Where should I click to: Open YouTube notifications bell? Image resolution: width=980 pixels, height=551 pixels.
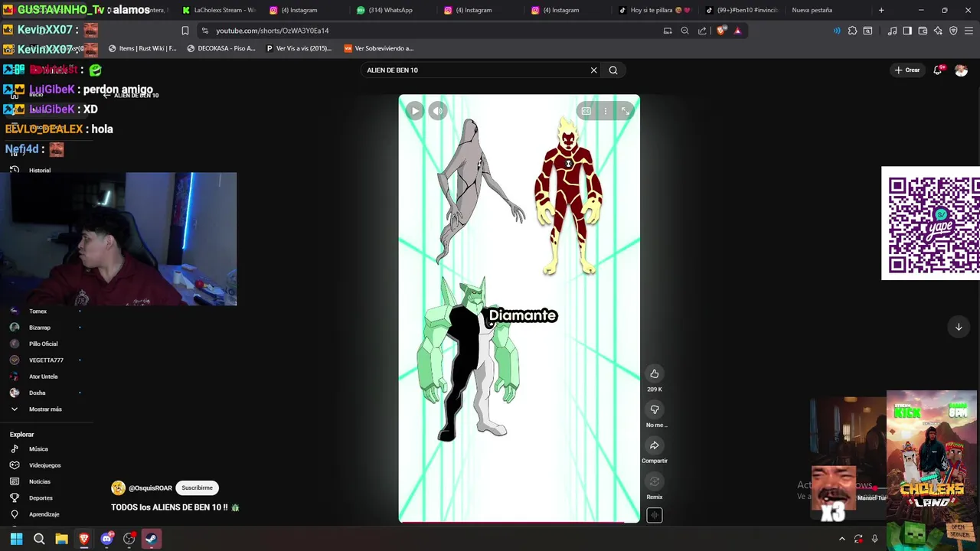point(938,70)
